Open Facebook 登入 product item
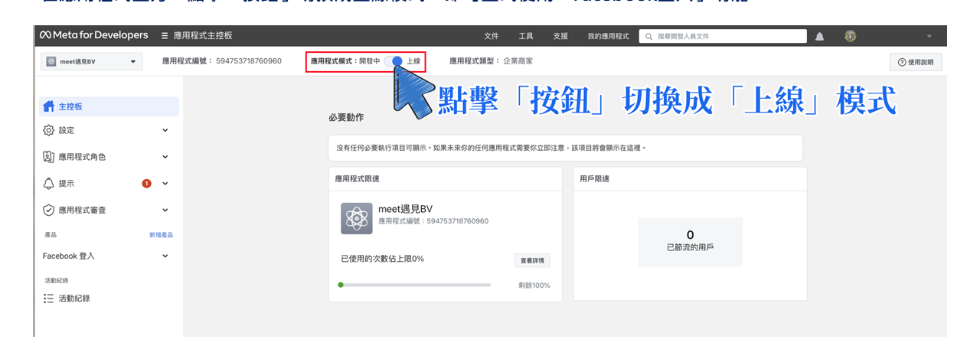The width and height of the screenshot is (980, 359). click(x=109, y=256)
